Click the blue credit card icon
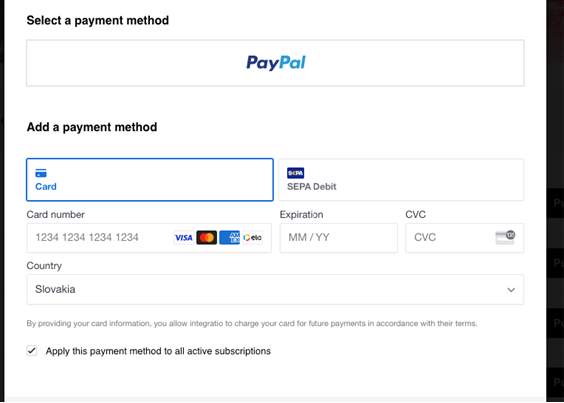The width and height of the screenshot is (564, 403). pos(41,173)
